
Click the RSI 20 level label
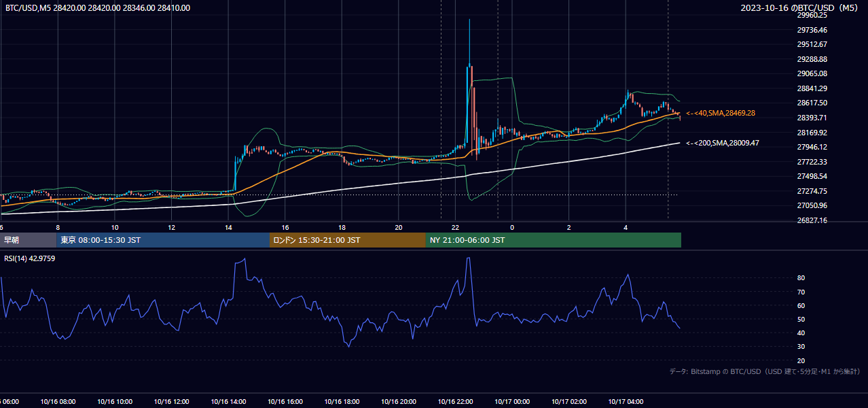pos(801,360)
